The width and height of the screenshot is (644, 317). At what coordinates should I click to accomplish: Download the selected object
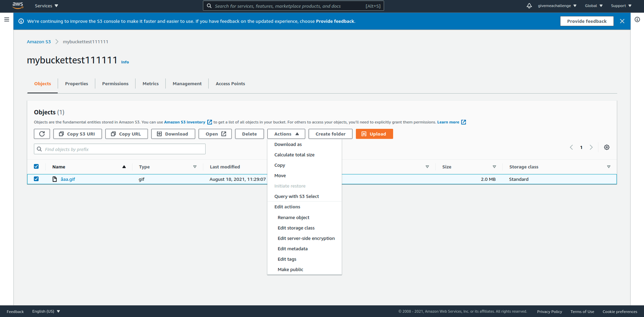pos(173,134)
